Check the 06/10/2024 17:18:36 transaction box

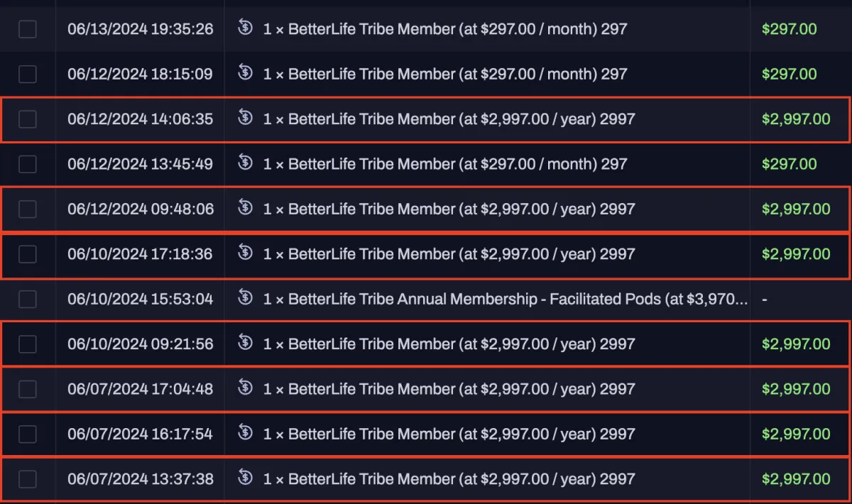click(x=28, y=254)
